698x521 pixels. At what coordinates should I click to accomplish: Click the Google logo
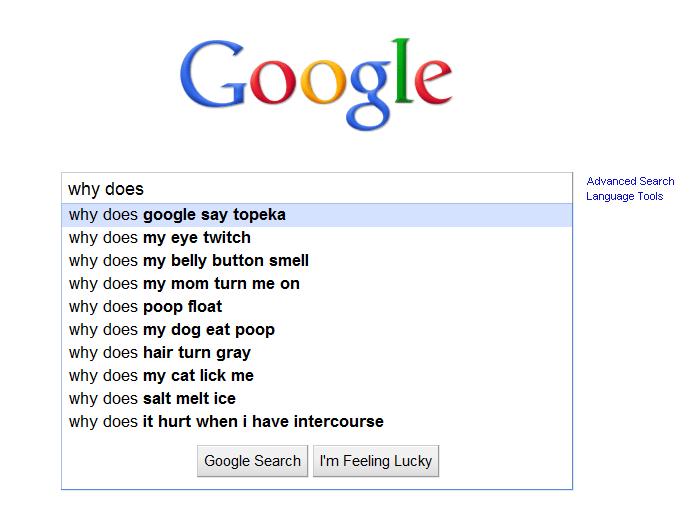tap(316, 84)
